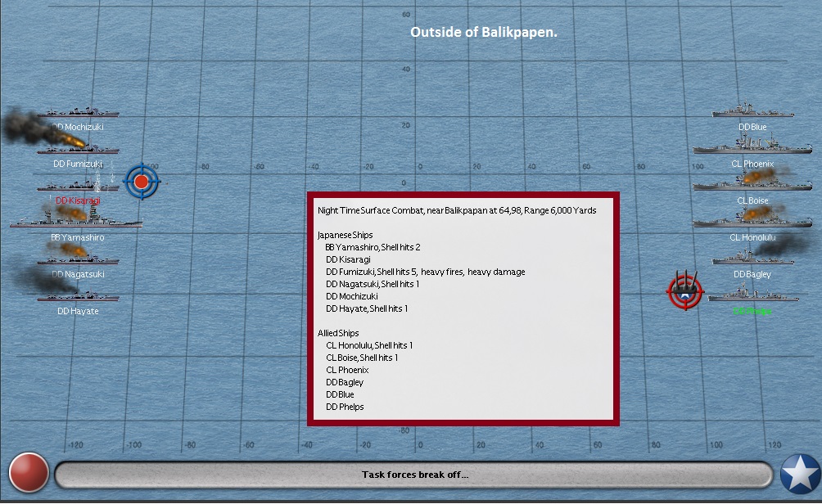Viewport: 822px width, 504px height.
Task: Select the CL Honolulu cruiser icon
Action: click(752, 219)
